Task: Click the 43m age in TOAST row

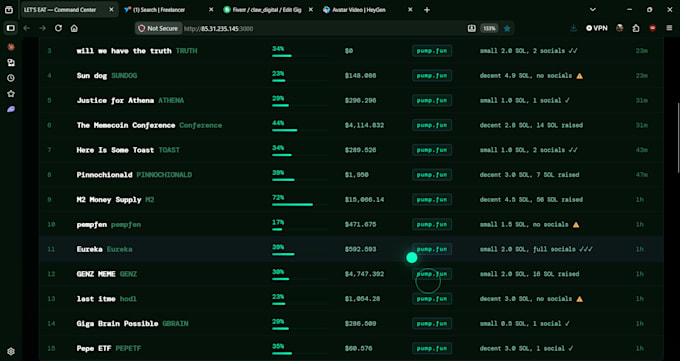Action: click(641, 150)
